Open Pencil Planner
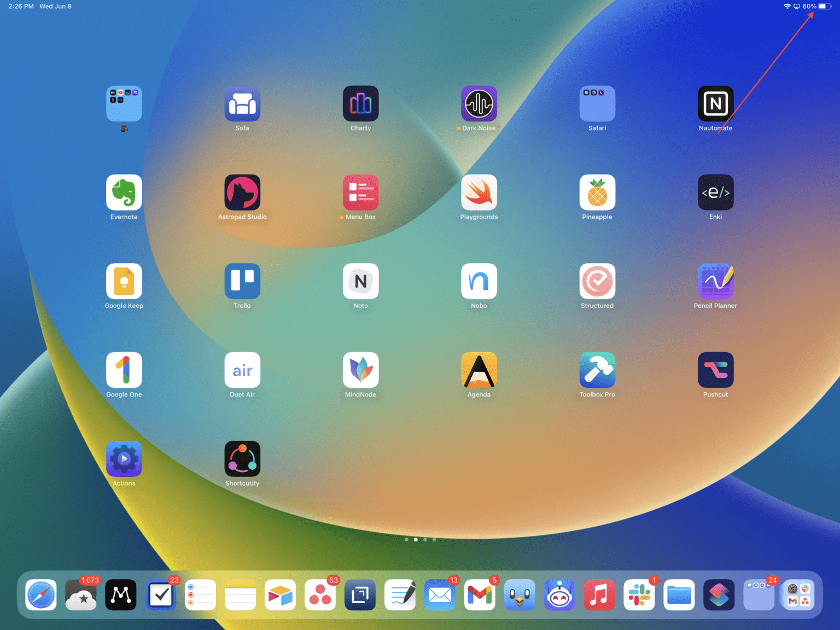840x630 pixels. tap(715, 281)
